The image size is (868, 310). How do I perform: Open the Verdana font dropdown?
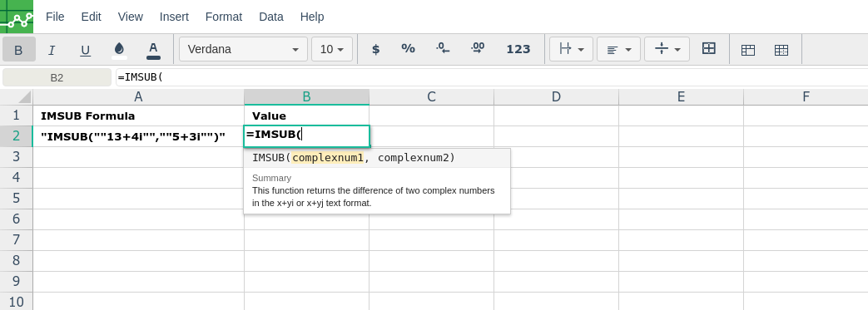(x=243, y=49)
